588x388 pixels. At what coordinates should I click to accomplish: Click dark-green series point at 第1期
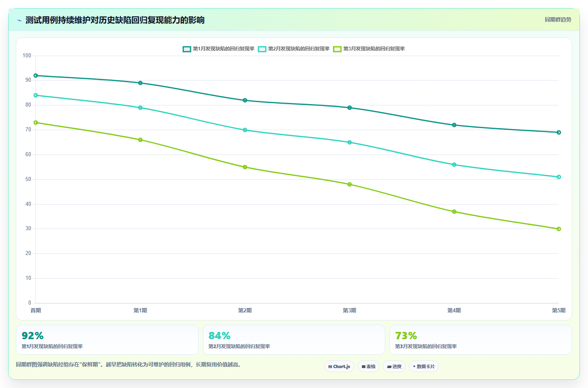click(x=140, y=83)
